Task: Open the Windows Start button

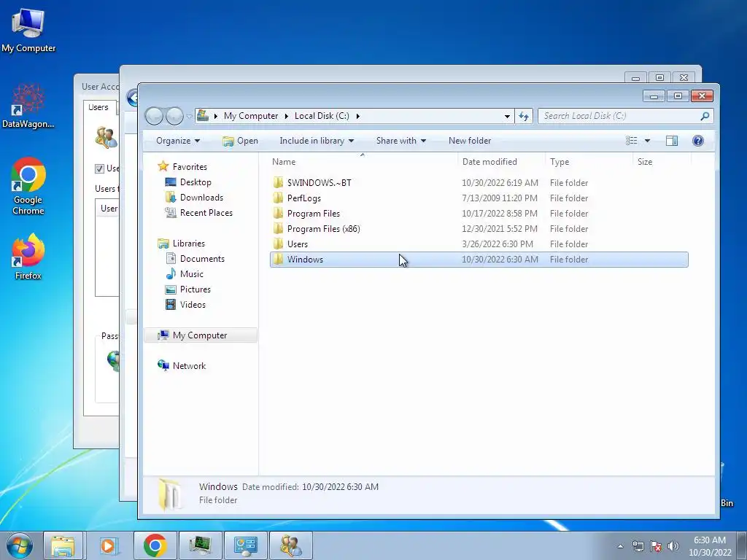Action: (20, 545)
